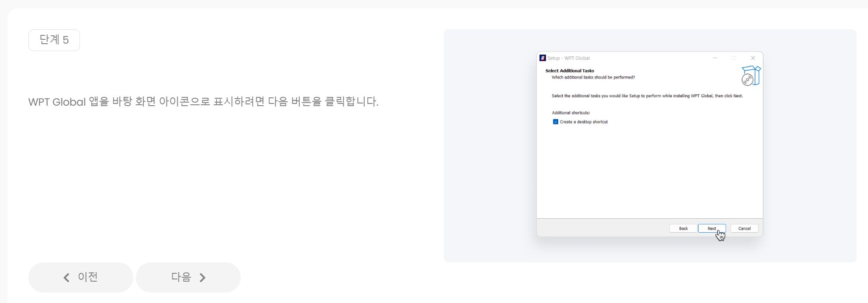Click the Korean instruction text about WPT Global
This screenshot has height=303, width=868.
coord(204,102)
